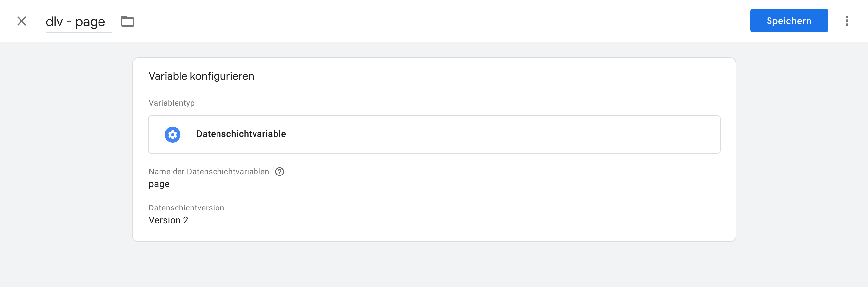Click the data layer variable name value 'page'

click(159, 184)
